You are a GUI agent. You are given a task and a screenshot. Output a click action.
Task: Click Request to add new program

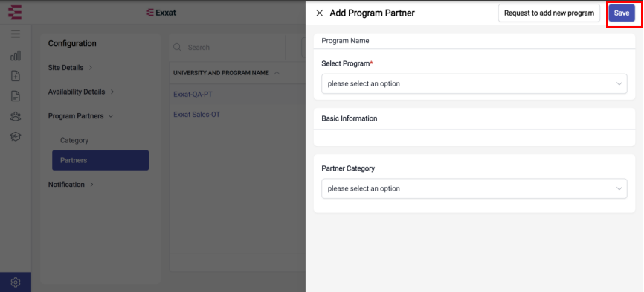(x=549, y=13)
